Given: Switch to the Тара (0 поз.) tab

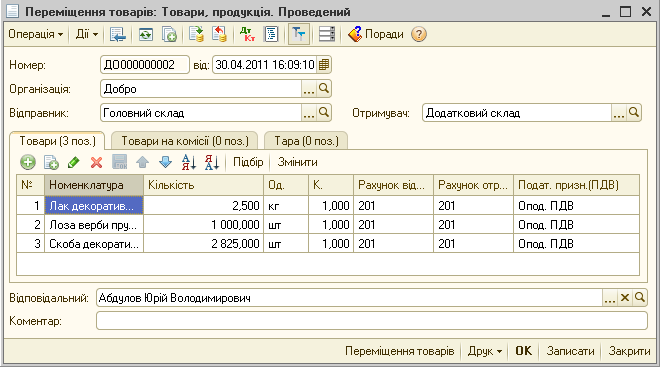Looking at the screenshot, I should point(306,141).
